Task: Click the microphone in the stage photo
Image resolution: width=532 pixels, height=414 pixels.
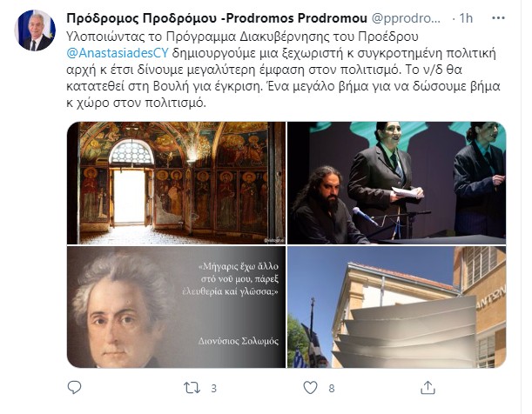Action: tap(365, 217)
